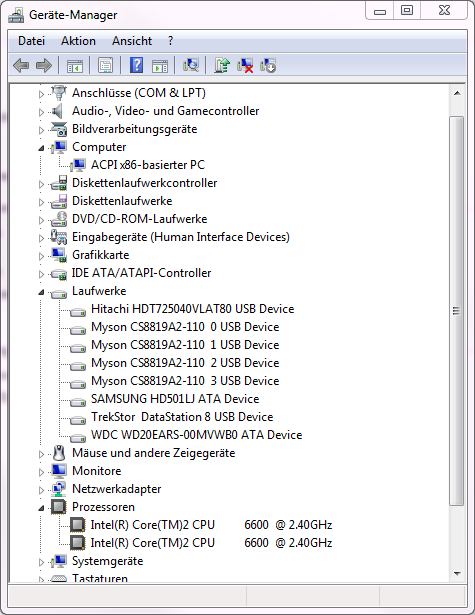Select the Bildverarbeitungsgeräte label
475x615 pixels.
pos(135,129)
